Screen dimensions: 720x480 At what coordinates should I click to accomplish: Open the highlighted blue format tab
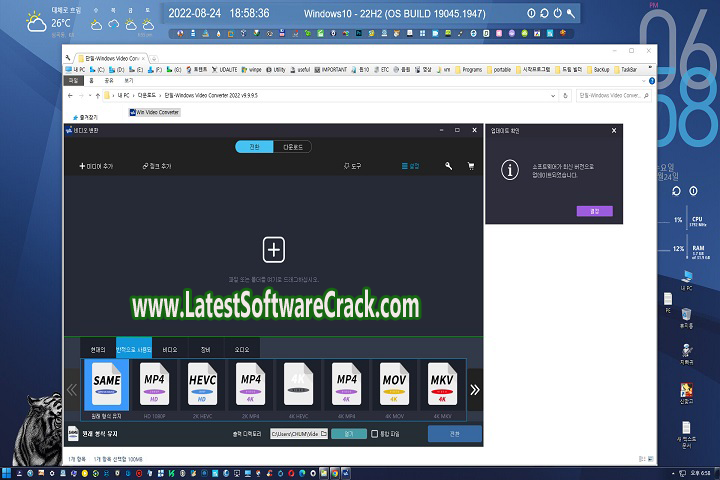click(134, 350)
